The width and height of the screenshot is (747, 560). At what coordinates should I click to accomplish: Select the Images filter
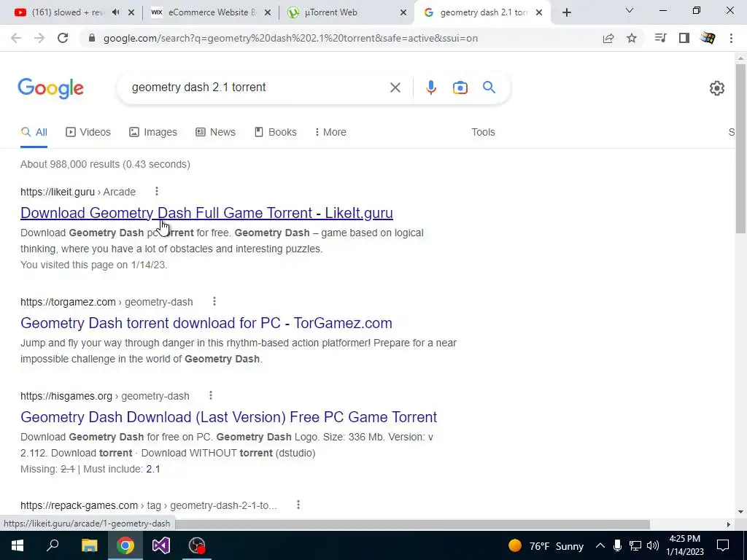tap(153, 132)
